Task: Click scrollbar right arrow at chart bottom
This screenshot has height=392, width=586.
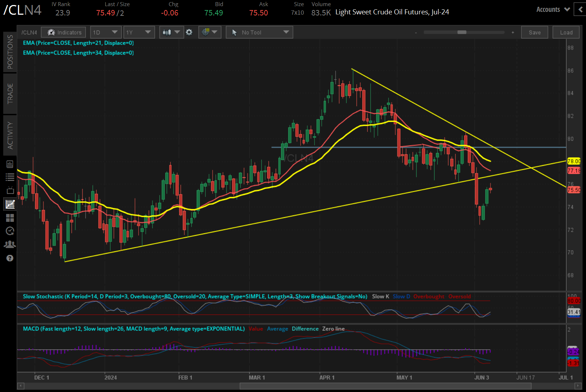Action: (x=578, y=386)
